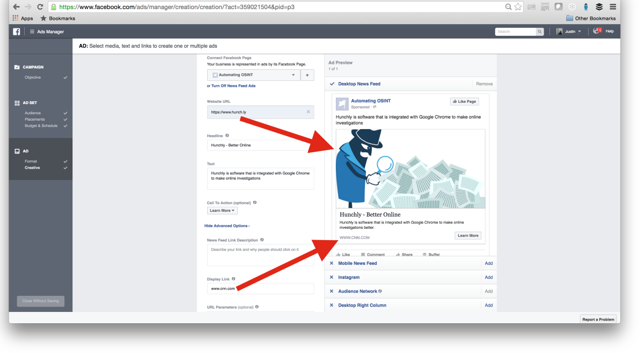Screen dimensions: 644x357
Task: Click the Bookmarks bar item
Action: coord(57,18)
